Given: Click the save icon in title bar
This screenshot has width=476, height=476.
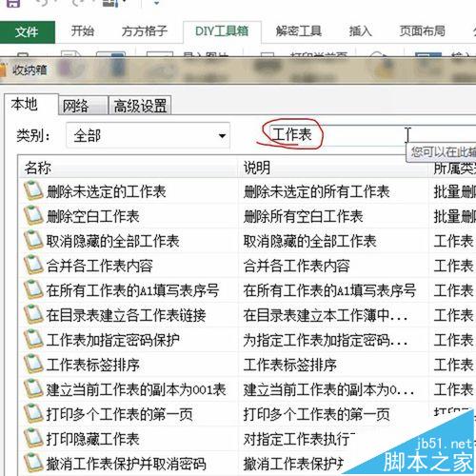Looking at the screenshot, I should click(12, 3).
